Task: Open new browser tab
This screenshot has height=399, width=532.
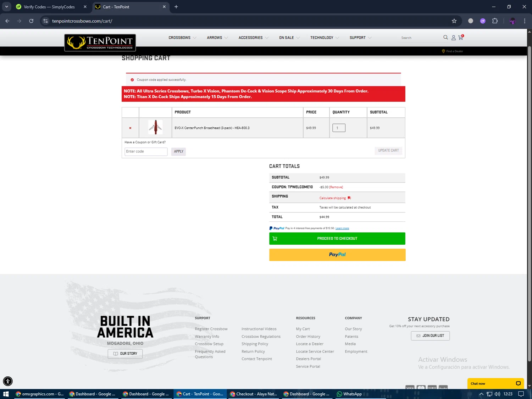Action: pos(176,7)
